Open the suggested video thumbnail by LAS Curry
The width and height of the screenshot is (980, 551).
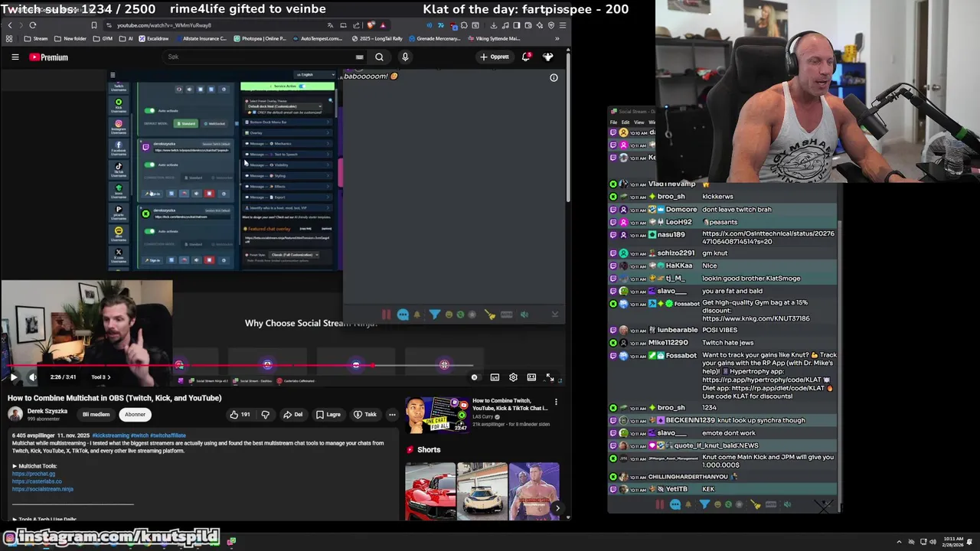[436, 415]
